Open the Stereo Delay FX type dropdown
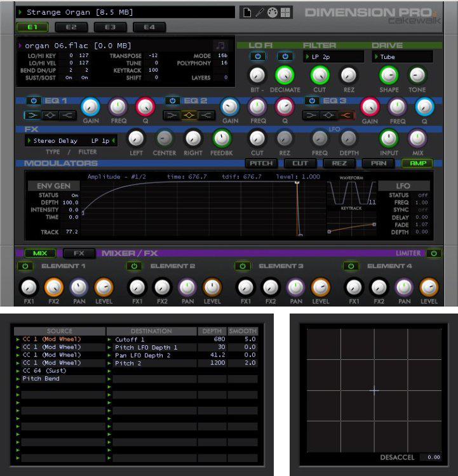 56,141
